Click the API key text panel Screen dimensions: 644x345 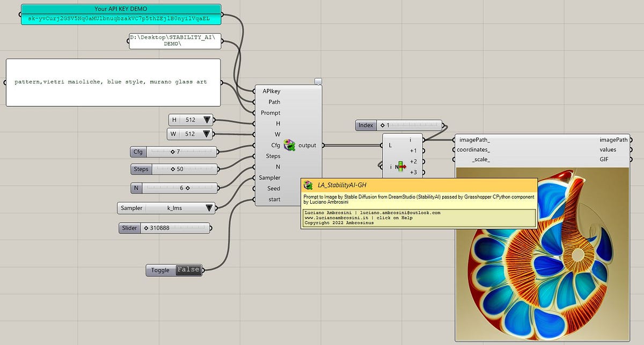pos(122,17)
